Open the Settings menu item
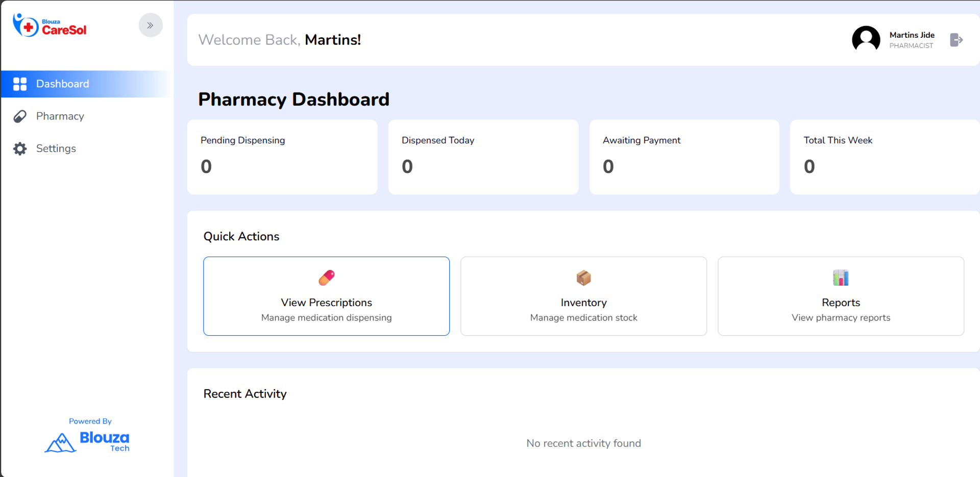Viewport: 980px width, 477px height. tap(56, 148)
